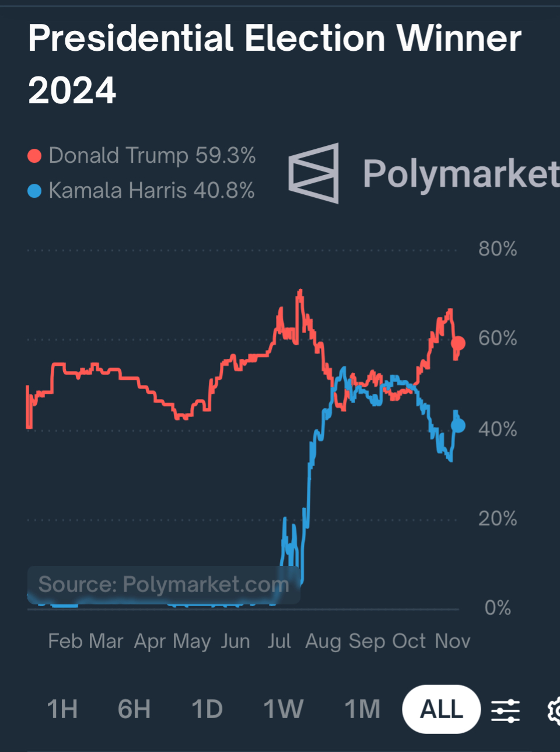Open the chart filter sliders icon
The height and width of the screenshot is (752, 560).
click(505, 710)
